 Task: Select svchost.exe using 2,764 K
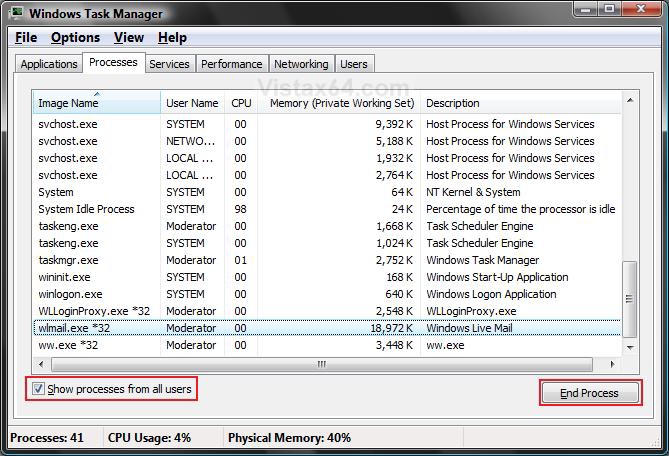[327, 175]
